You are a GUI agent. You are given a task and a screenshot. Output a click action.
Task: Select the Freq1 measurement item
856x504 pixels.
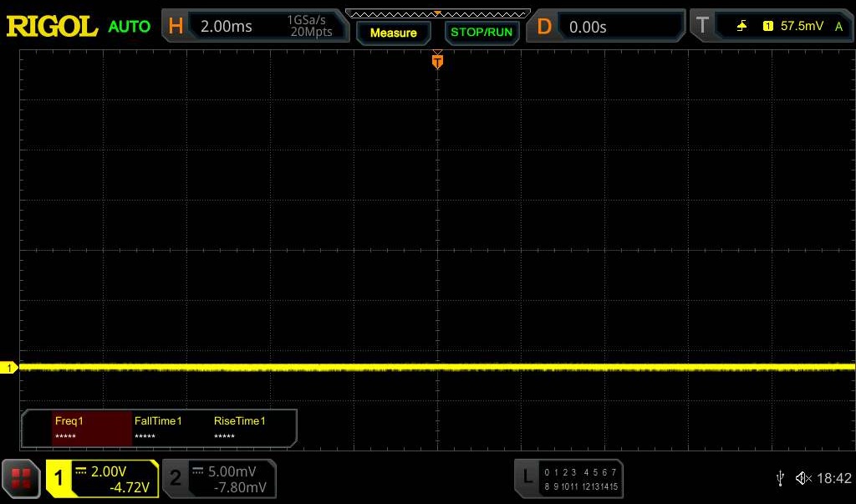point(92,428)
